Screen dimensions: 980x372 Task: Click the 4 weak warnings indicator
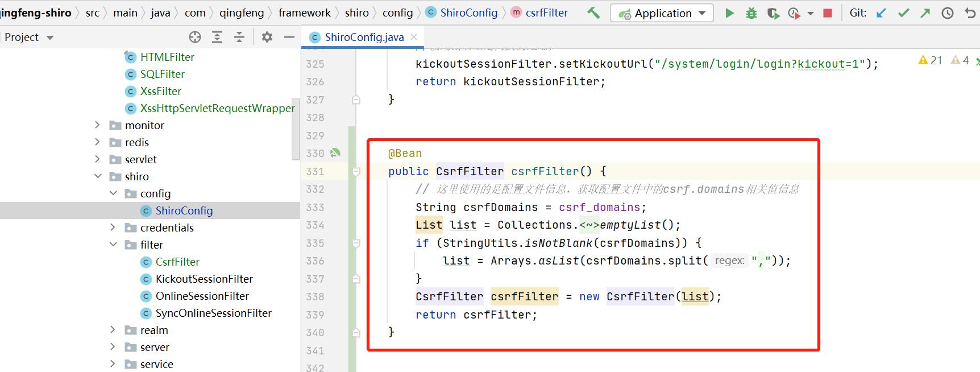(960, 60)
